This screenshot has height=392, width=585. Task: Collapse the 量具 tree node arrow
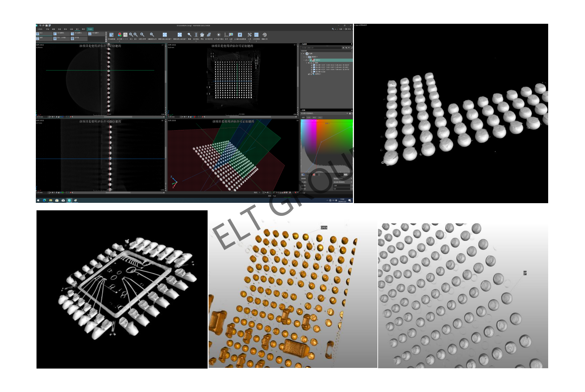[x=307, y=63]
